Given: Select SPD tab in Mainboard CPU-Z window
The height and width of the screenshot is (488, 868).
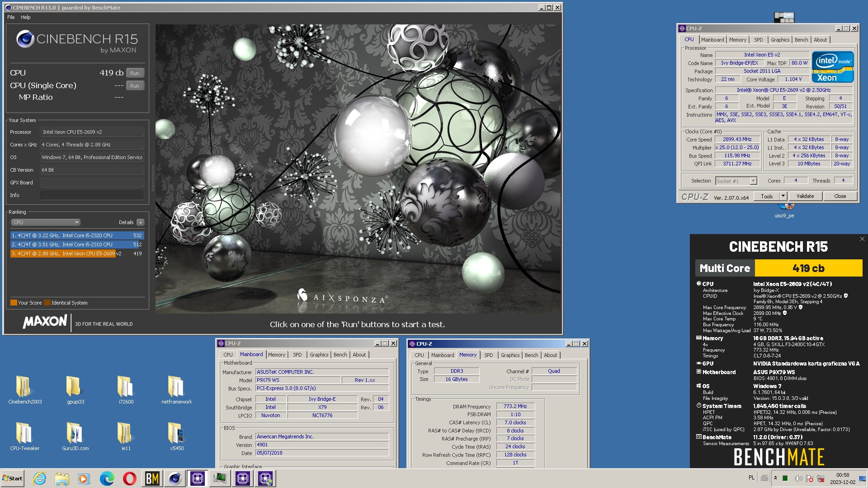Looking at the screenshot, I should 297,355.
